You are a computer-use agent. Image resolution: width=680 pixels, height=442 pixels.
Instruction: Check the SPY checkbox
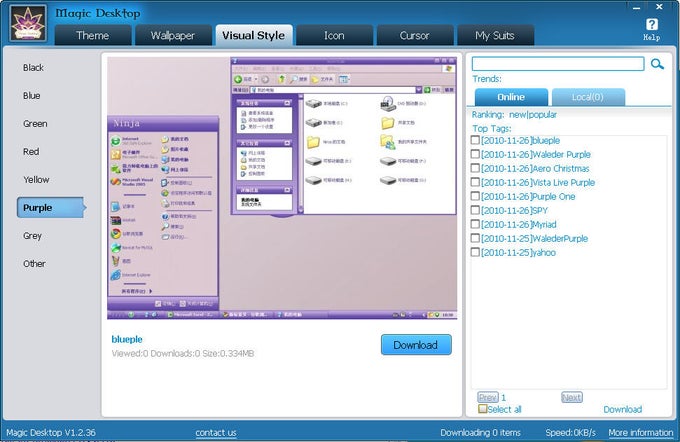(475, 210)
